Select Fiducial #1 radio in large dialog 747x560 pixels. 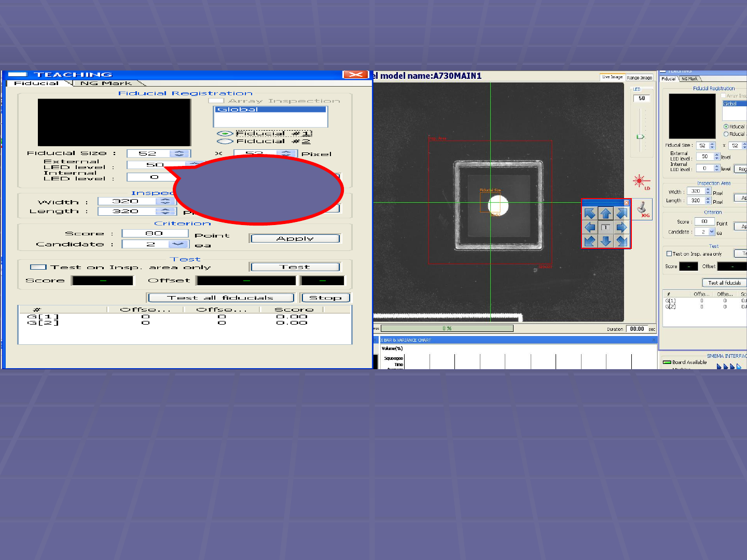(225, 133)
